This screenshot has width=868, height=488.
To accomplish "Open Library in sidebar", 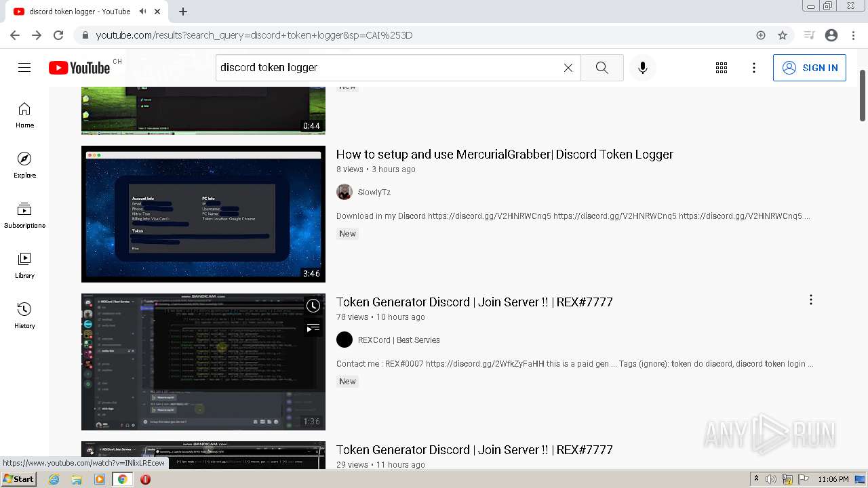I will pyautogui.click(x=24, y=266).
